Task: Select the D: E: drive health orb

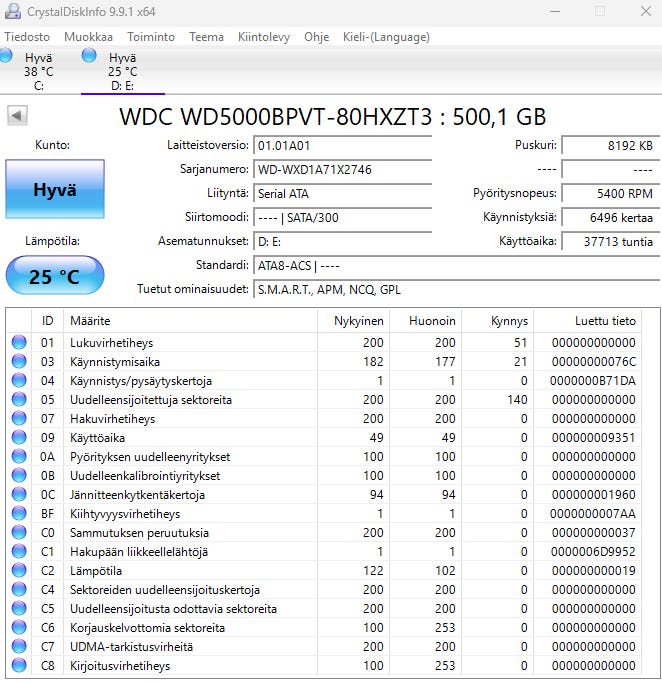Action: point(89,56)
